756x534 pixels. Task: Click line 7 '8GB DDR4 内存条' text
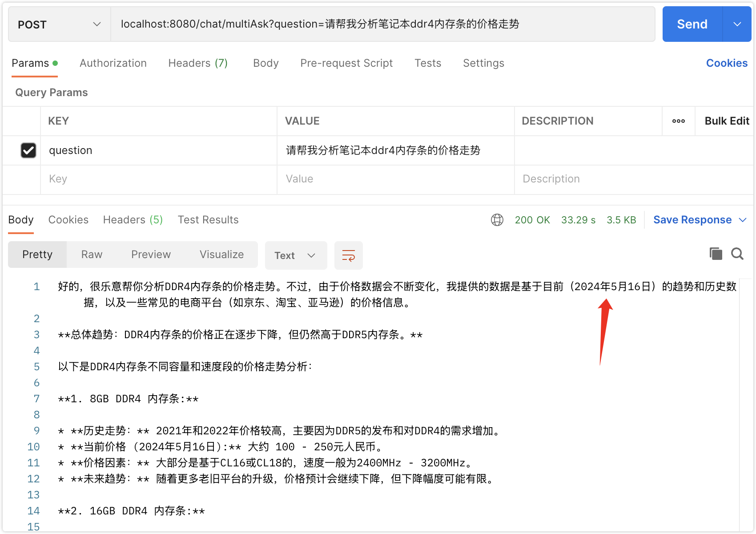(128, 399)
